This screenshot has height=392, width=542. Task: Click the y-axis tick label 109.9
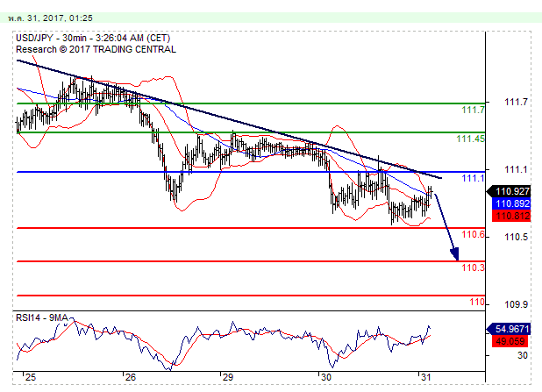pos(516,304)
